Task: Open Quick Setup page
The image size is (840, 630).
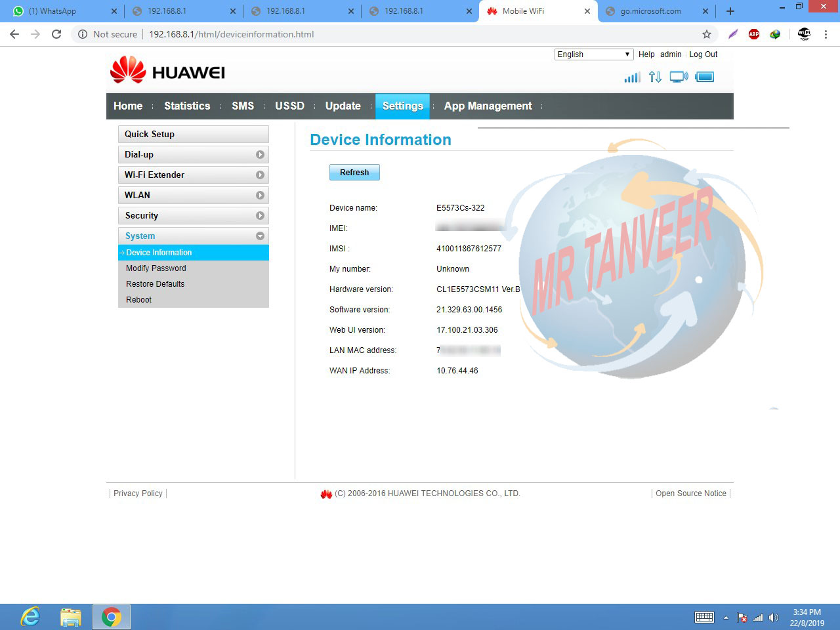Action: [x=194, y=135]
